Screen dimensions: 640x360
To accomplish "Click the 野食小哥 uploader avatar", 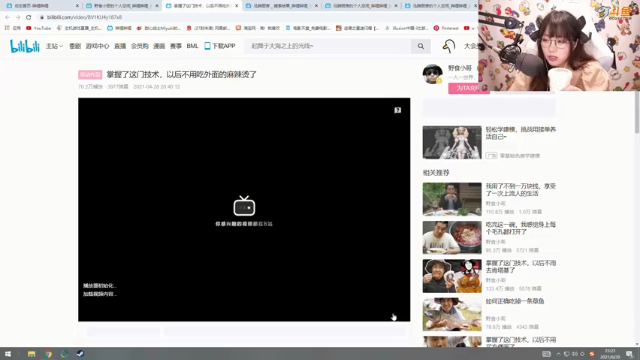I will click(433, 74).
